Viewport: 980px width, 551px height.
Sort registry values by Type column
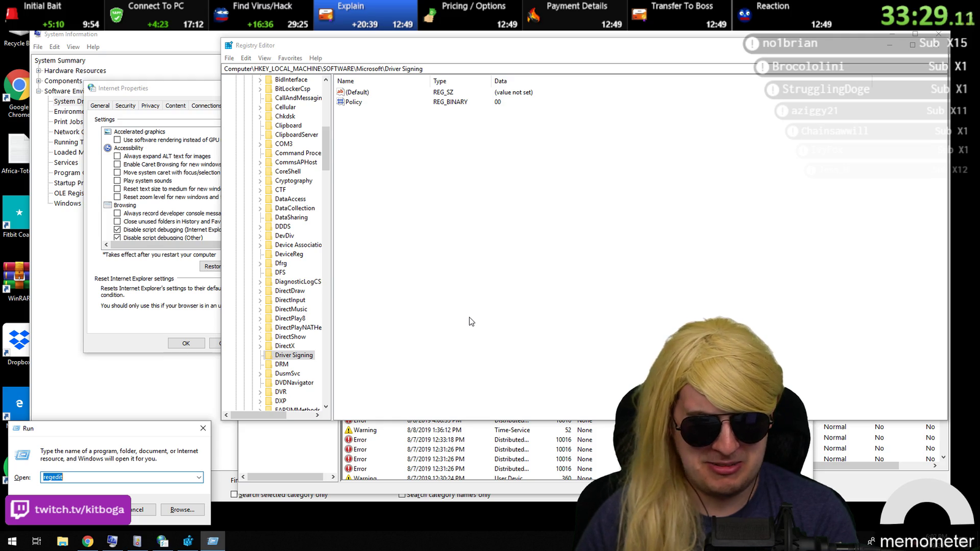coord(440,81)
